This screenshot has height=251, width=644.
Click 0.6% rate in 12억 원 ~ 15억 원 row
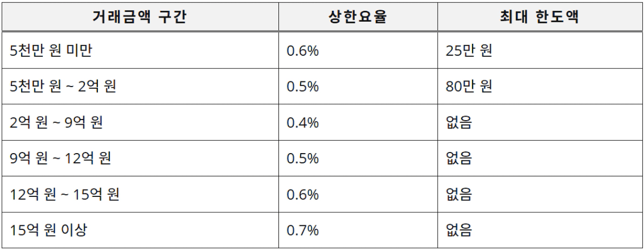pos(302,195)
